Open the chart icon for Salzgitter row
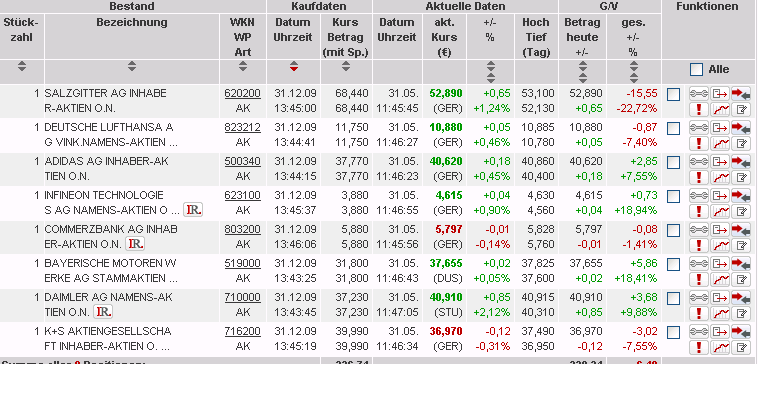 pyautogui.click(x=720, y=110)
